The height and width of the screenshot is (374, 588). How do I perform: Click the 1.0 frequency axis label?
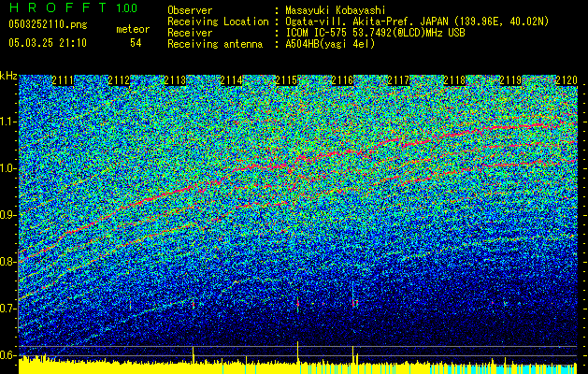(8, 168)
